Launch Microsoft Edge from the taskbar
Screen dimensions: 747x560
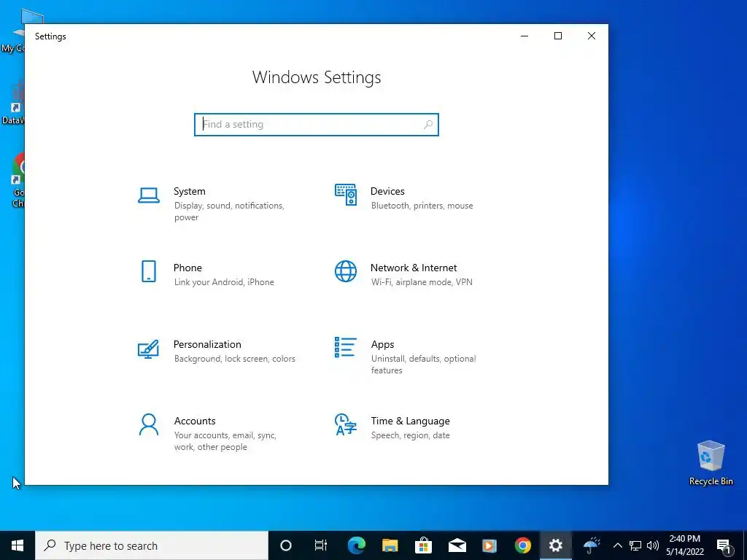pos(356,545)
